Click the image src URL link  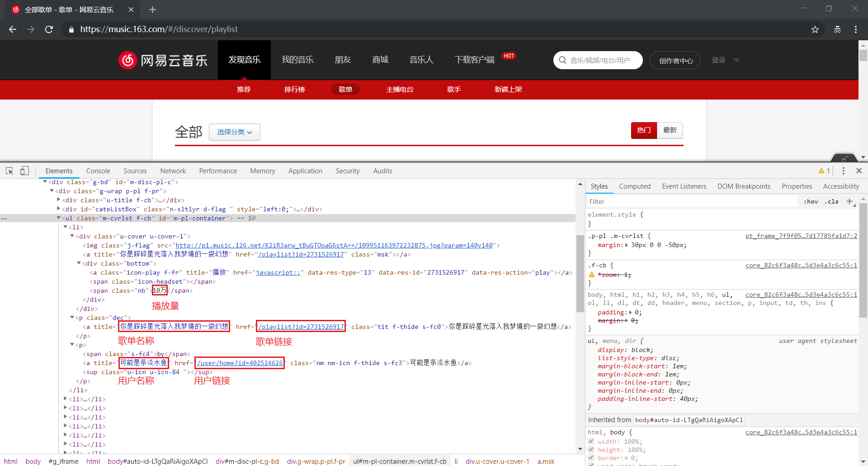(334, 245)
